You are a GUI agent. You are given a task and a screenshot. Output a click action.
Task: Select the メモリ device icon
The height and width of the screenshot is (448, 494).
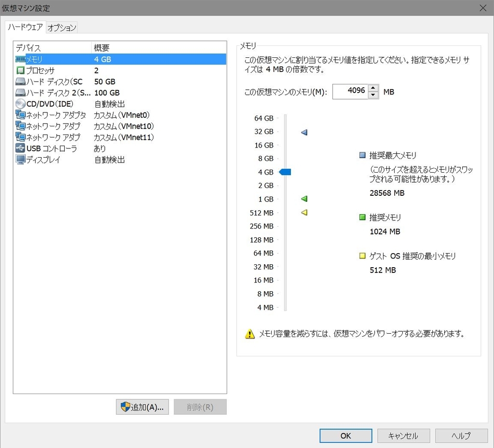coord(20,59)
